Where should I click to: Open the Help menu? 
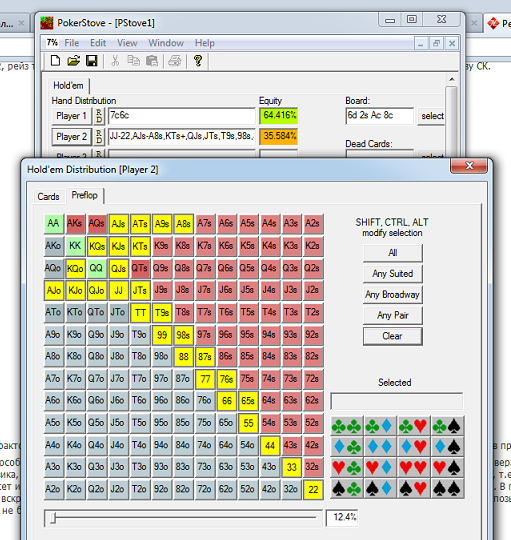(x=205, y=43)
